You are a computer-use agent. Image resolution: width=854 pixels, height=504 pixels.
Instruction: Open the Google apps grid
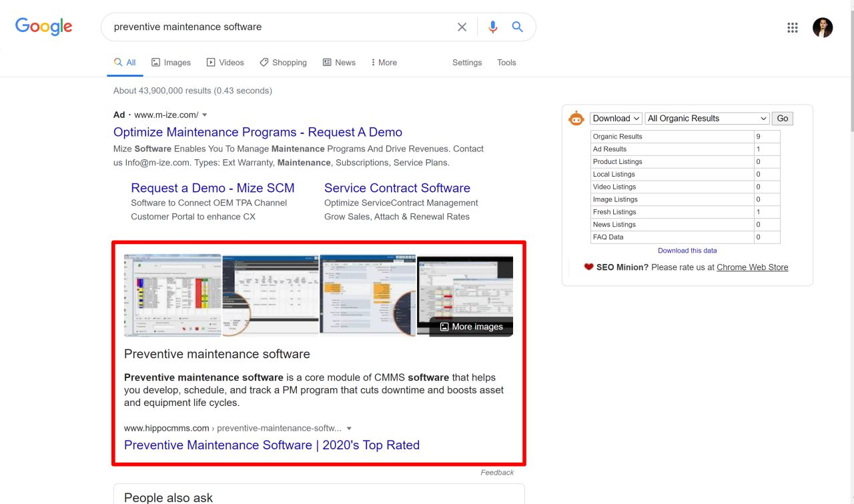793,27
